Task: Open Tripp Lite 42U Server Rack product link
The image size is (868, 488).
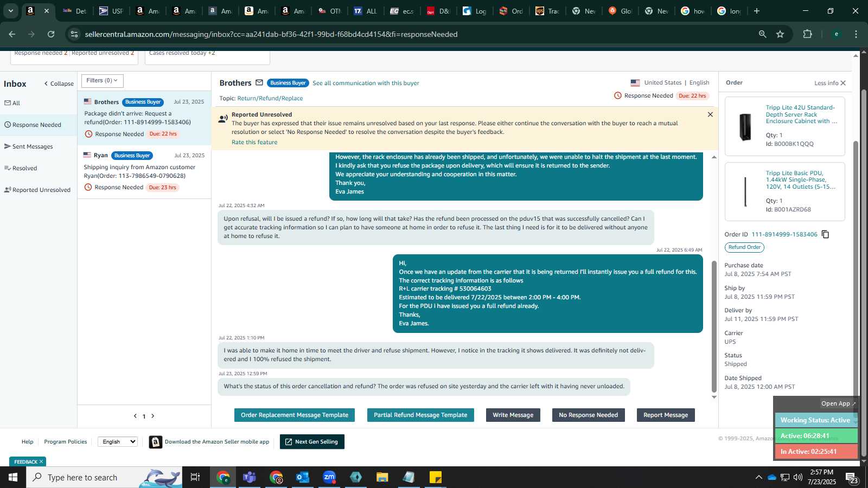Action: pos(801,114)
